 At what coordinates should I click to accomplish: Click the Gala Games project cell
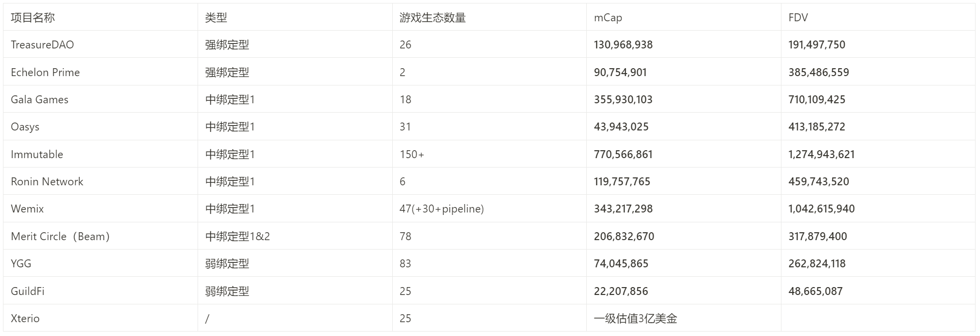pos(40,99)
